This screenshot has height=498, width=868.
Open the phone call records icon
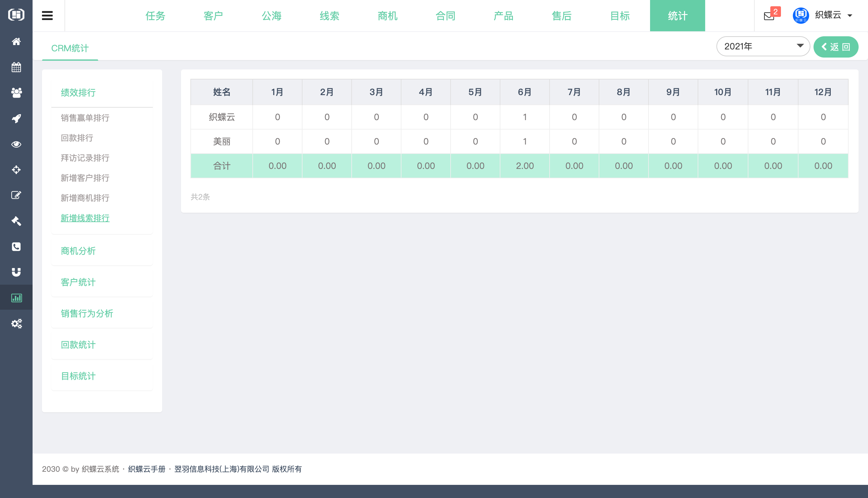tap(16, 246)
